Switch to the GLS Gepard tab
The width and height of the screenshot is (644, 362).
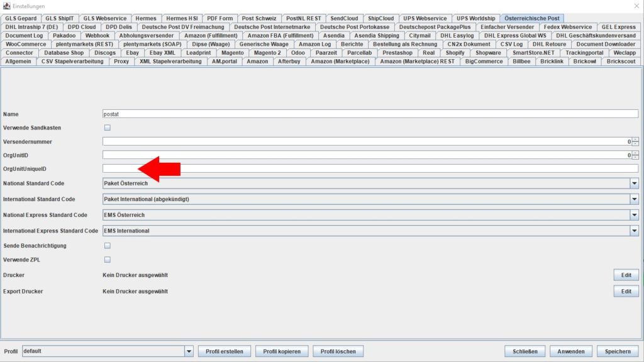pos(21,18)
